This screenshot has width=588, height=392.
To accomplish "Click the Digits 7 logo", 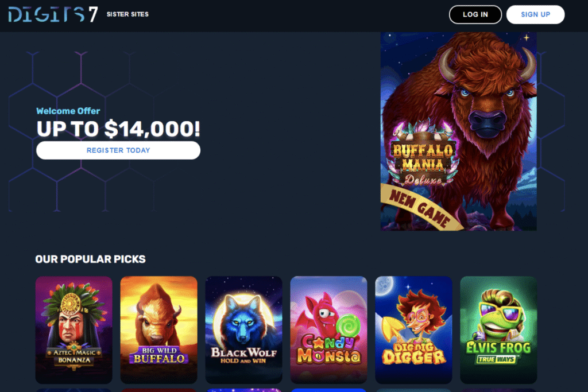I will tap(53, 14).
